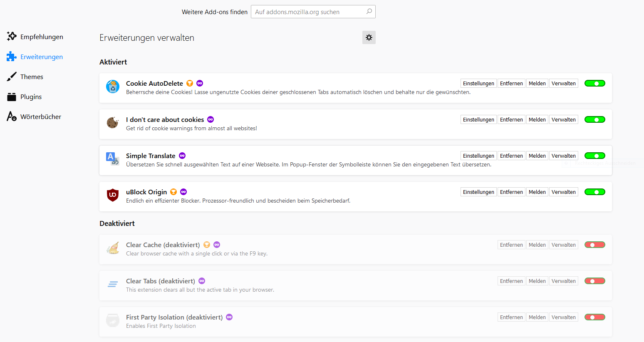Viewport: 644px width, 342px height.
Task: Enable the Clear Tabs extension toggle
Action: pyautogui.click(x=594, y=281)
